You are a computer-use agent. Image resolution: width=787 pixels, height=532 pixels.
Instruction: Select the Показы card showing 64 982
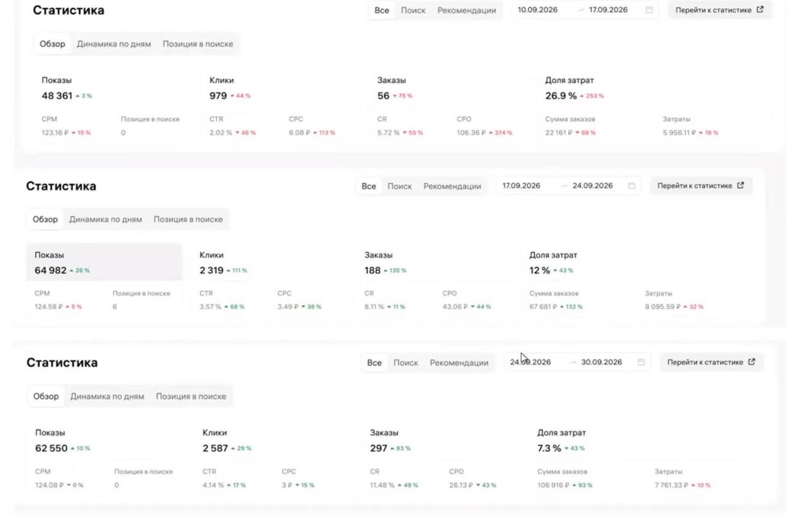click(104, 262)
